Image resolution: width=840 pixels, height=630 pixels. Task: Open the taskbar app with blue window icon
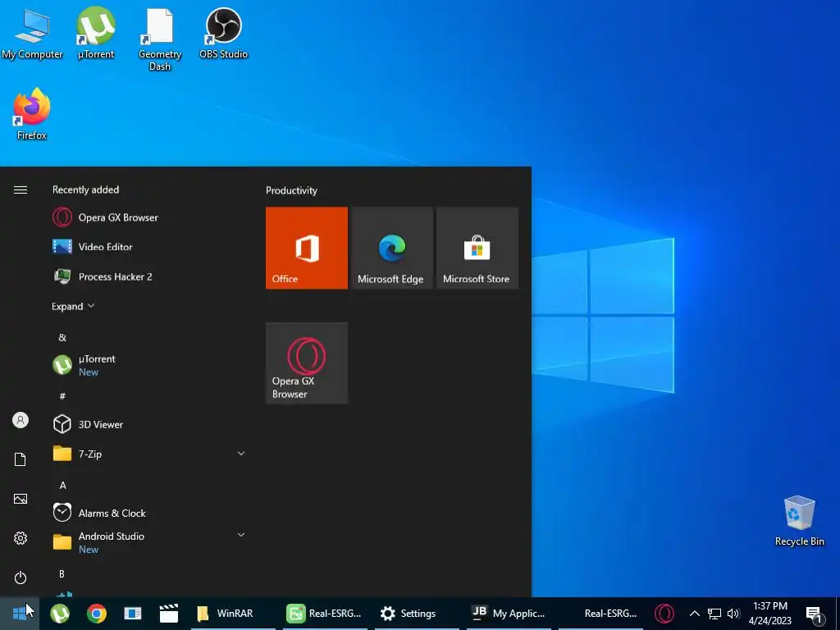point(132,614)
